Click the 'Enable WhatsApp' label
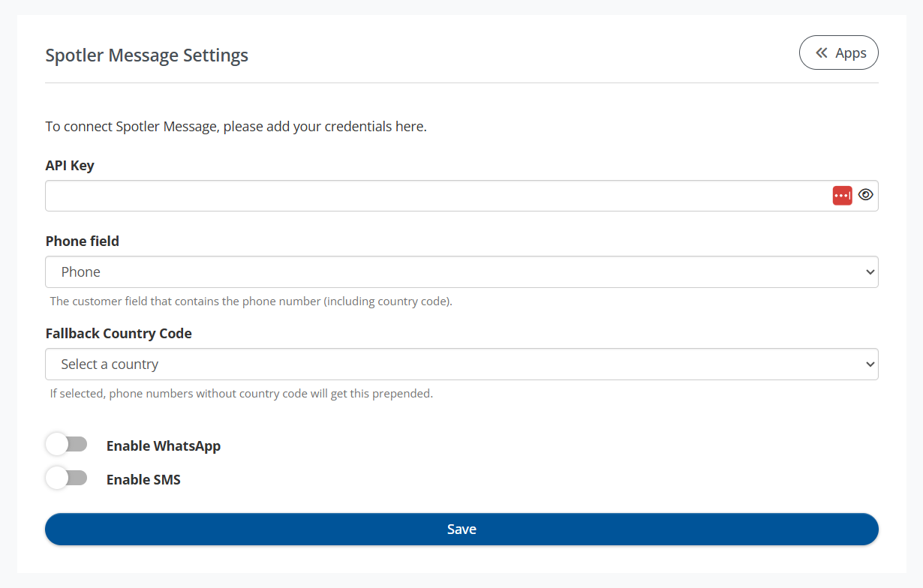923x588 pixels. (x=164, y=446)
